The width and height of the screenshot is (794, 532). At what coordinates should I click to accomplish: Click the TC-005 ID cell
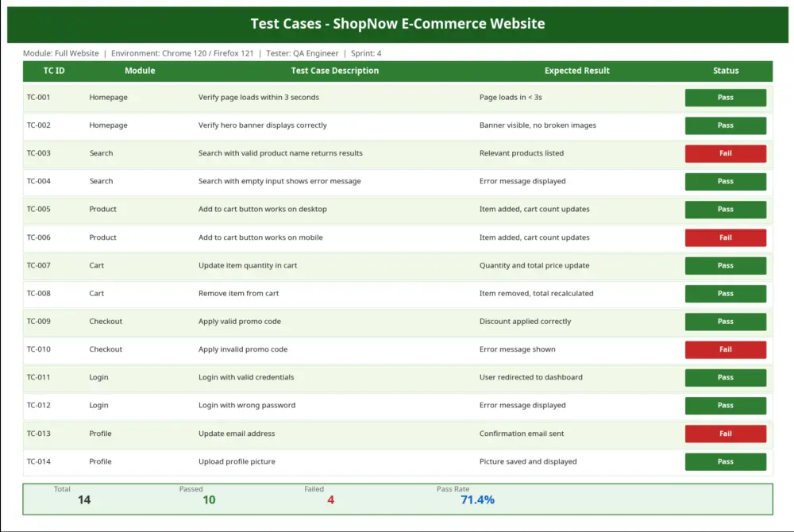point(39,210)
